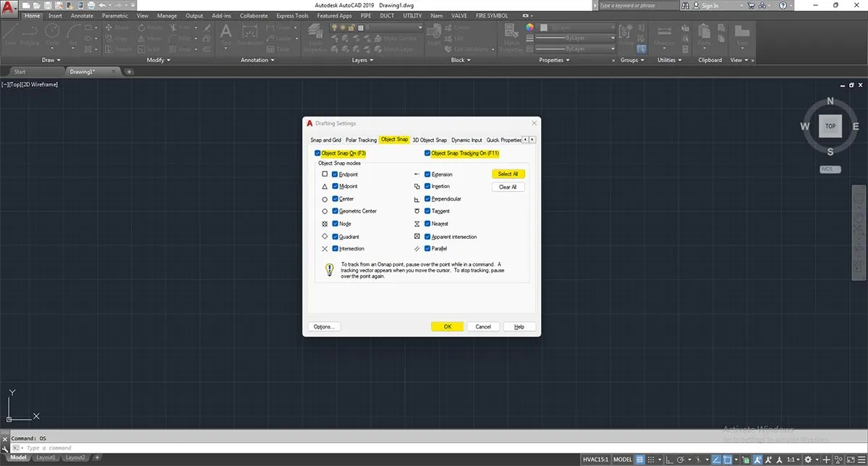Viewport: 868px width, 466px height.
Task: Click the Text tool in Annotation panel
Action: click(x=226, y=33)
